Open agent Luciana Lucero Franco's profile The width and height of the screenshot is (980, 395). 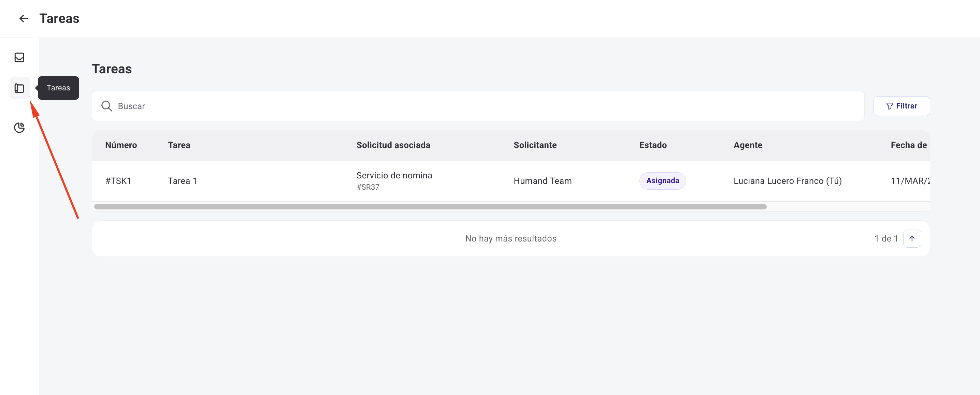click(x=787, y=180)
